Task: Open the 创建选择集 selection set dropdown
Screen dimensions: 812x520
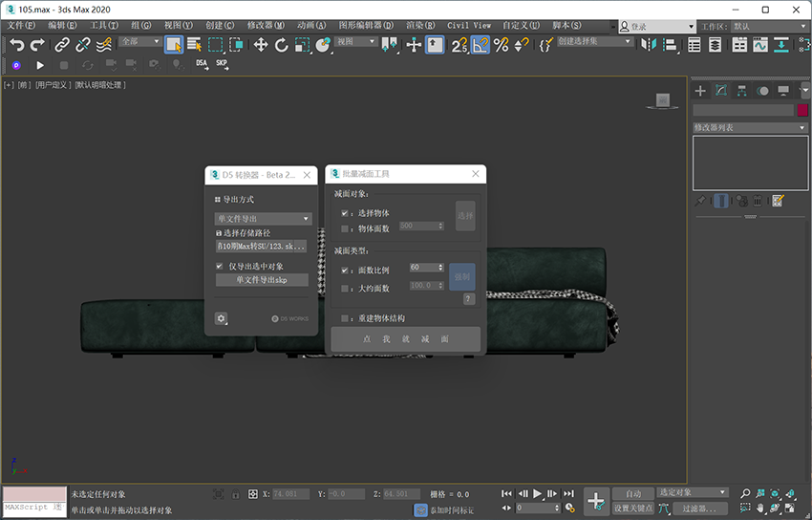Action: (x=594, y=42)
